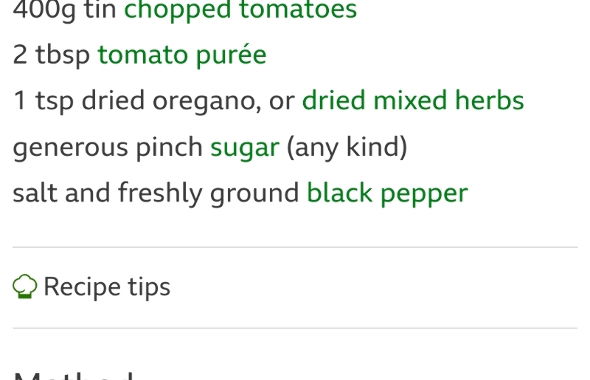Click the chef hat icon beside Recipe tips
Screen dimensions: 590x380
click(x=25, y=287)
